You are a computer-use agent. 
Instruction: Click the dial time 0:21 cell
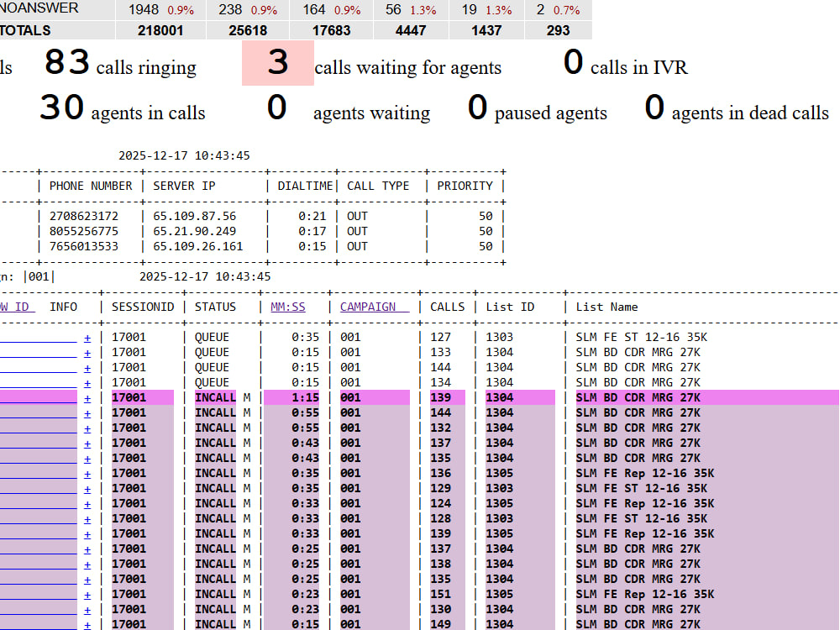coord(312,216)
